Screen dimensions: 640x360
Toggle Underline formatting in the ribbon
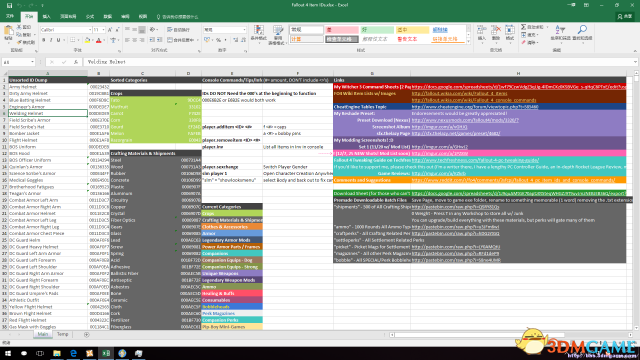point(58,40)
